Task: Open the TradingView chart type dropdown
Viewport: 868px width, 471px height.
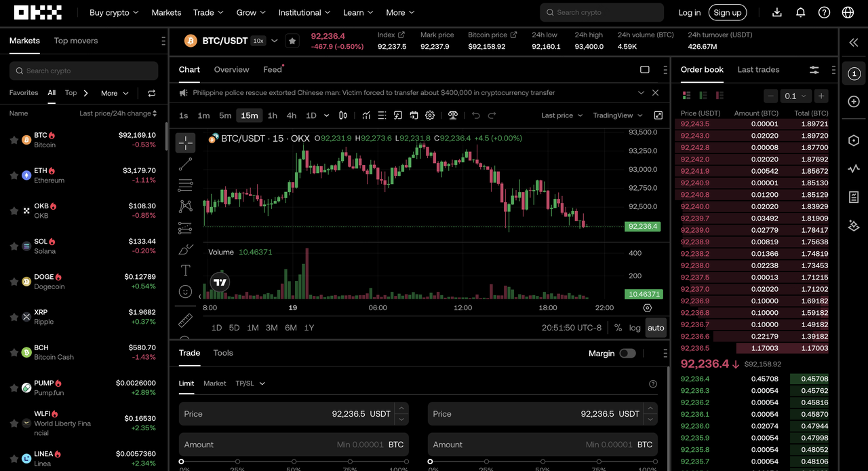Action: 617,115
